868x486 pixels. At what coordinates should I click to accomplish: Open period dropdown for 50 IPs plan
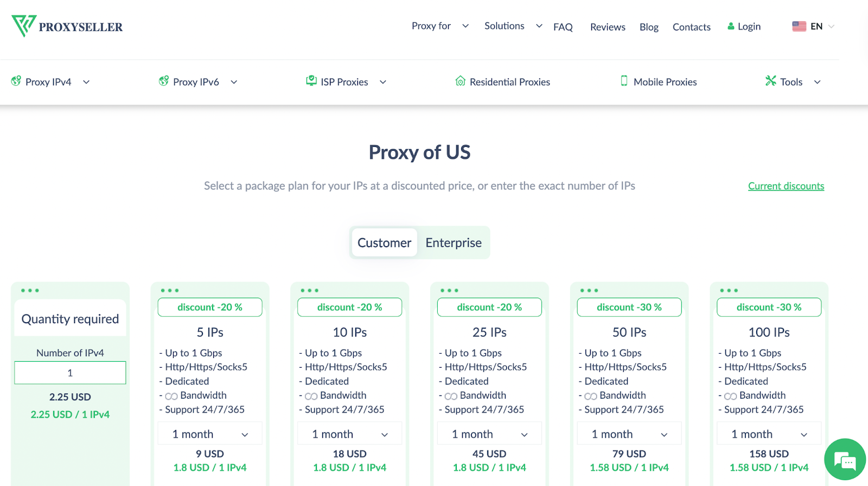(x=629, y=434)
